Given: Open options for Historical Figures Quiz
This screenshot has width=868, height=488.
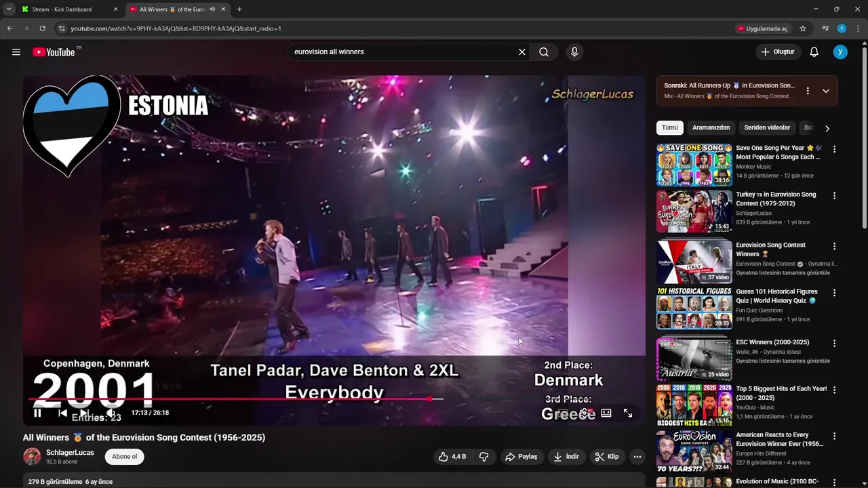Looking at the screenshot, I should point(835,293).
